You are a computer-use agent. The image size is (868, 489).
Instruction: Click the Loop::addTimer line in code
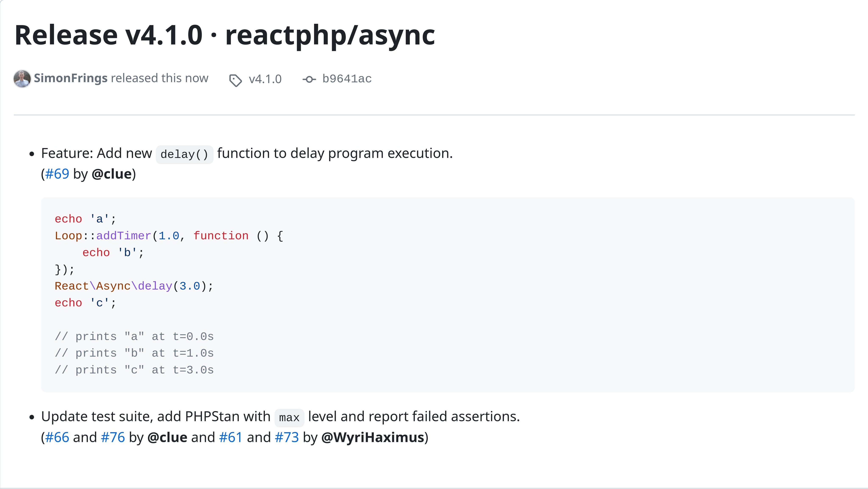103,235
